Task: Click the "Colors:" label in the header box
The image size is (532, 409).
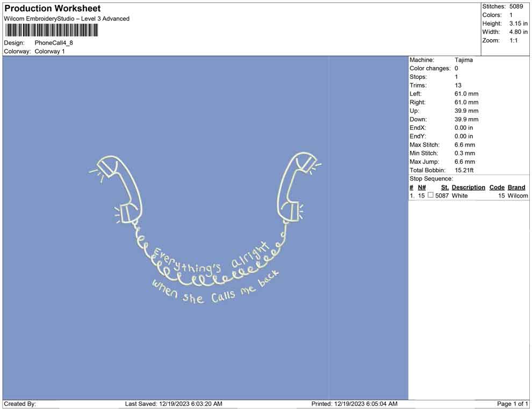Action: click(x=492, y=15)
